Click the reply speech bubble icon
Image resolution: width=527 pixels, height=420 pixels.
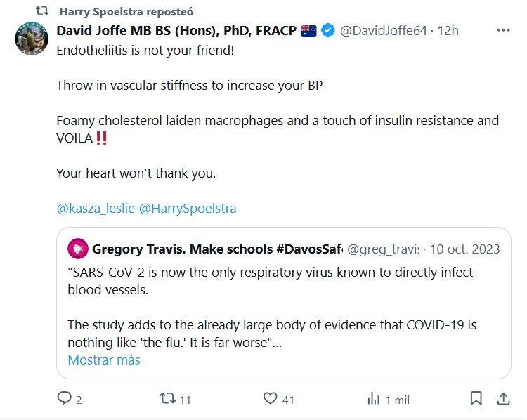pyautogui.click(x=64, y=398)
